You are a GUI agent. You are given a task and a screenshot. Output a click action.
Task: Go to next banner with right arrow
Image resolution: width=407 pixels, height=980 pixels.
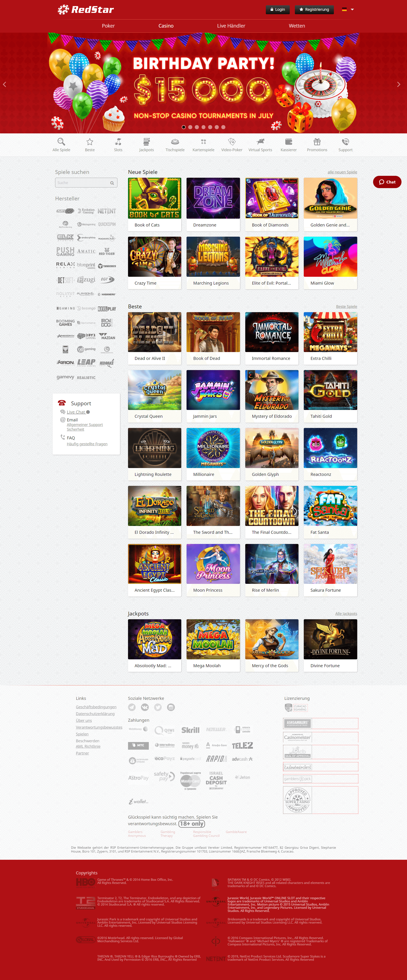(398, 84)
